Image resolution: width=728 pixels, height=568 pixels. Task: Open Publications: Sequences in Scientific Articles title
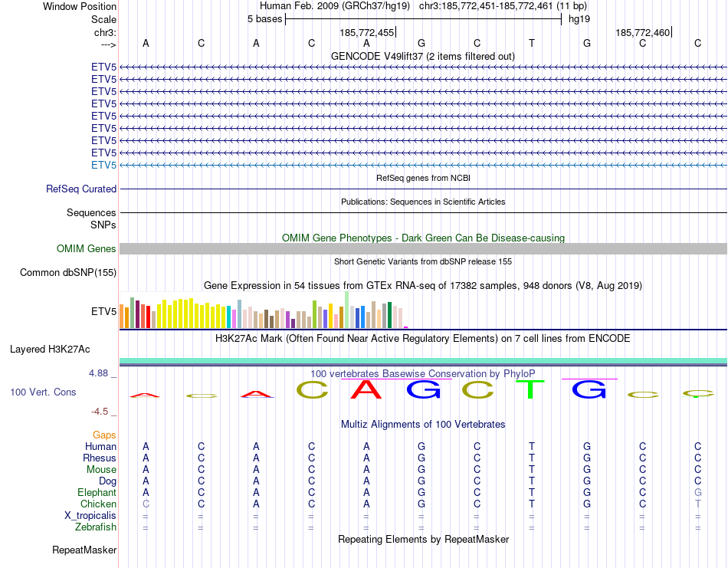pos(423,202)
